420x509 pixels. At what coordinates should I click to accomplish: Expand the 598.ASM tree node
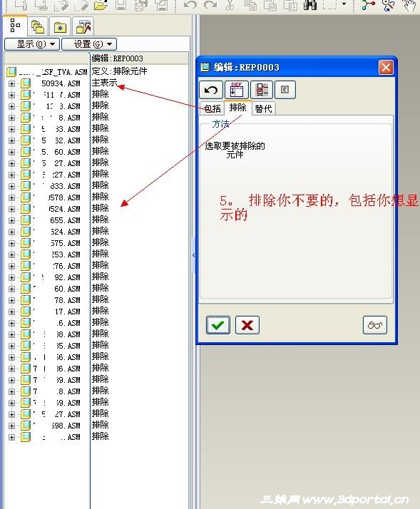tap(11, 426)
